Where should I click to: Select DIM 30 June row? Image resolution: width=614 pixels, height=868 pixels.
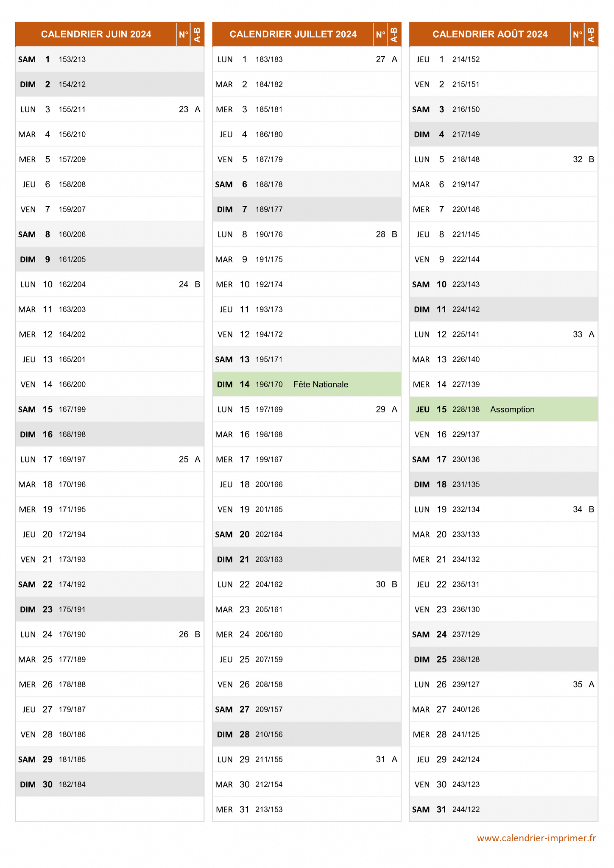click(110, 785)
